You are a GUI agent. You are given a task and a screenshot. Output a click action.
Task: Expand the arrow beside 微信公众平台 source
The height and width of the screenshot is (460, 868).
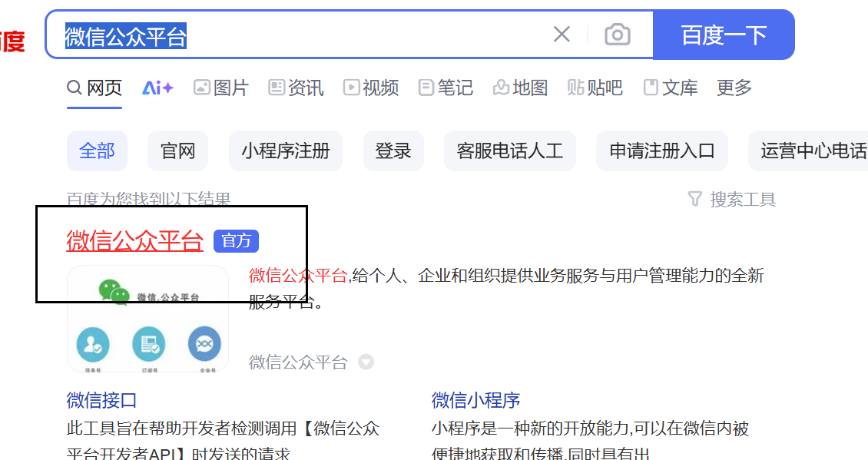point(366,362)
